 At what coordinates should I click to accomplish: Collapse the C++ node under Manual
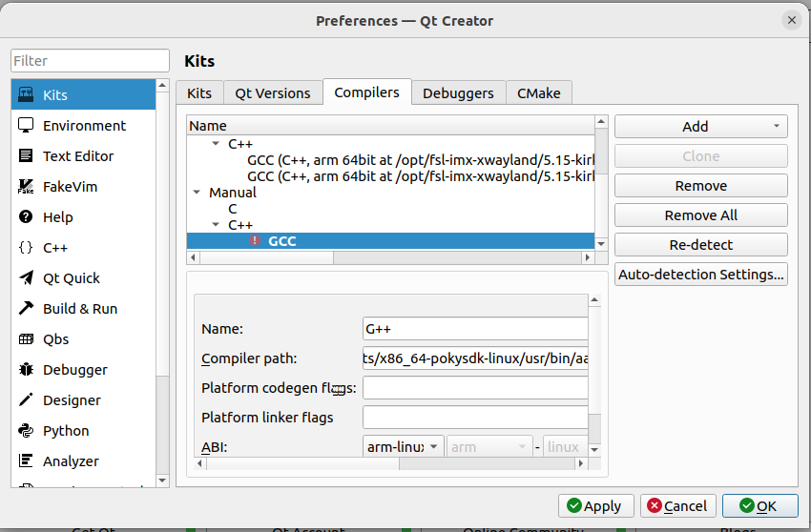click(x=216, y=225)
